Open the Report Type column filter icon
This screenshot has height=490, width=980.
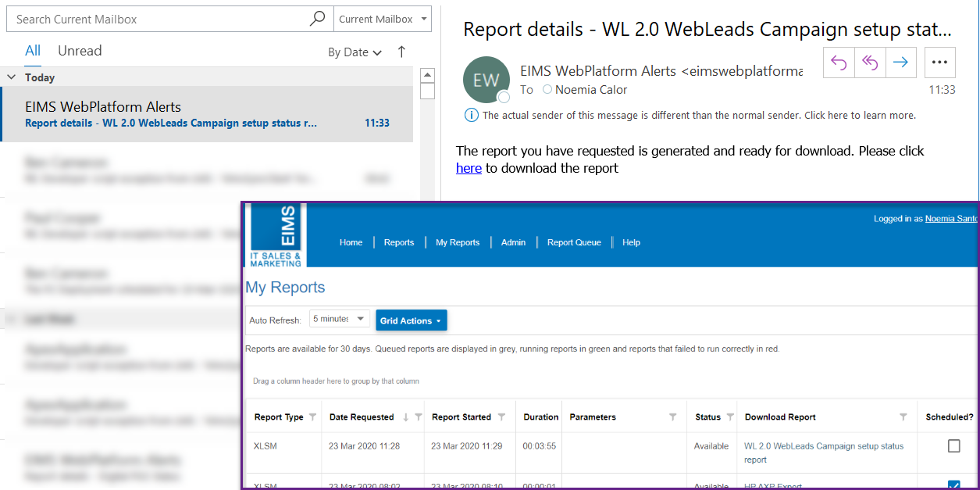point(312,417)
